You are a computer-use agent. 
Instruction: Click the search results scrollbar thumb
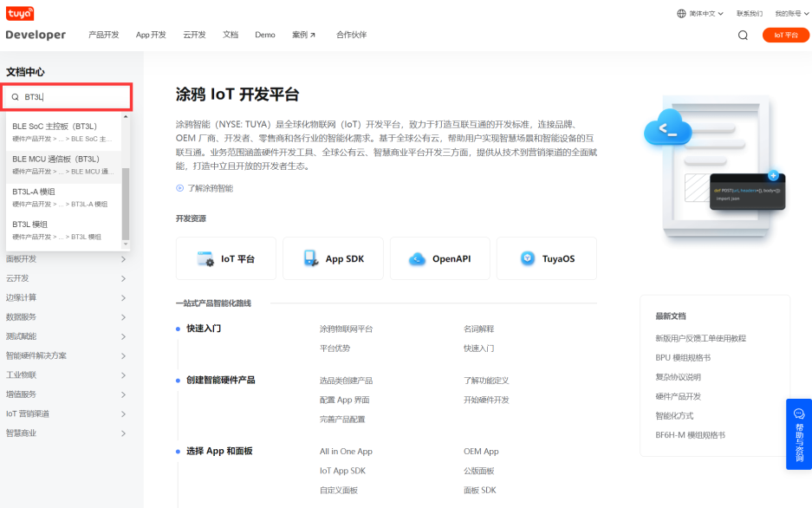pyautogui.click(x=126, y=204)
